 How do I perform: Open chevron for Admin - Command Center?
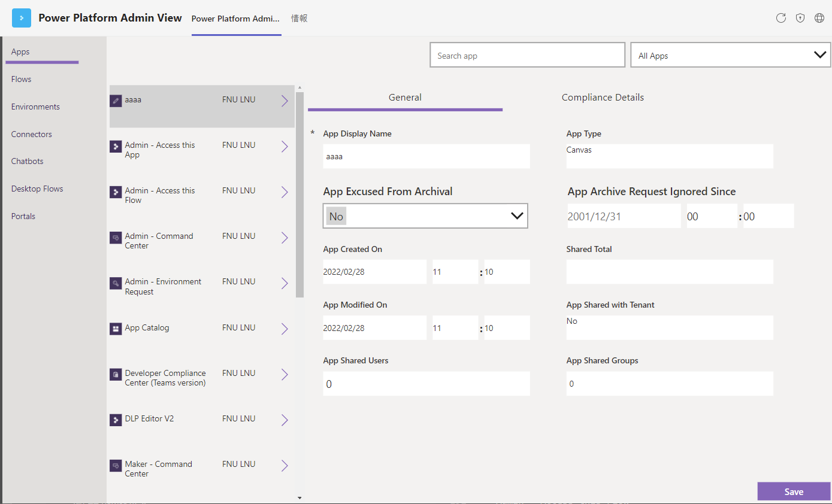tap(285, 238)
